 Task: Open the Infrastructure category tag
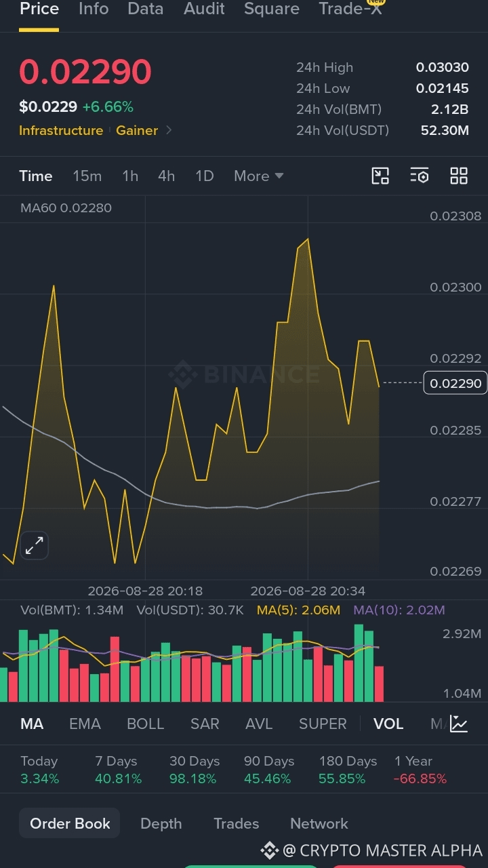[x=61, y=130]
